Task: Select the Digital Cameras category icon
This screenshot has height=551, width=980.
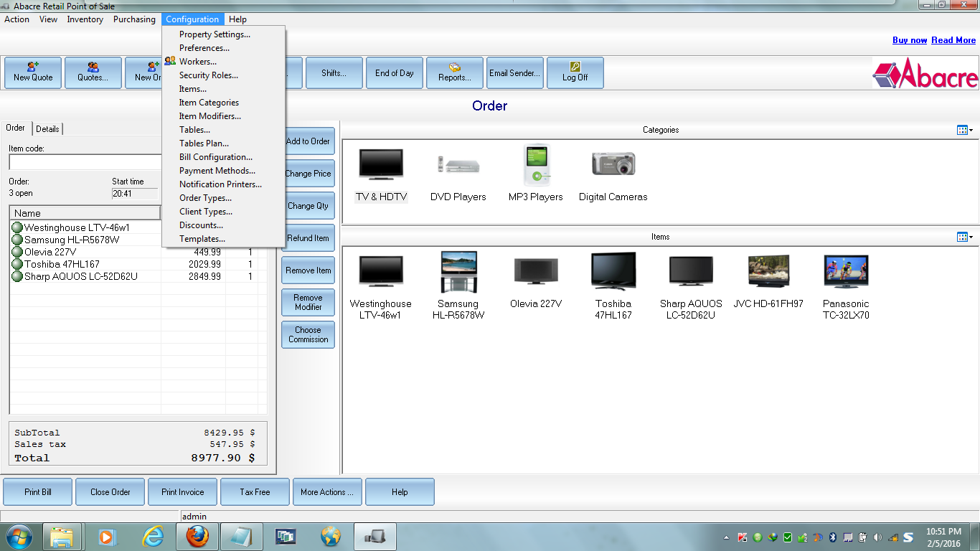Action: [x=613, y=175]
